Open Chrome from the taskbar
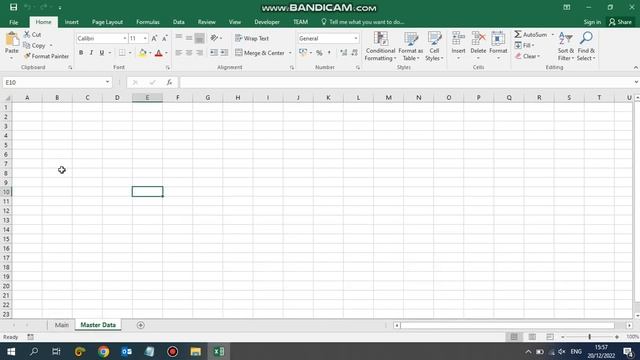640x360 pixels. (x=103, y=351)
